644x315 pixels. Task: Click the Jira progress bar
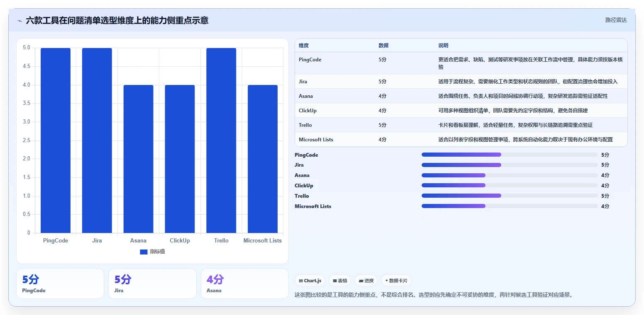coord(510,165)
